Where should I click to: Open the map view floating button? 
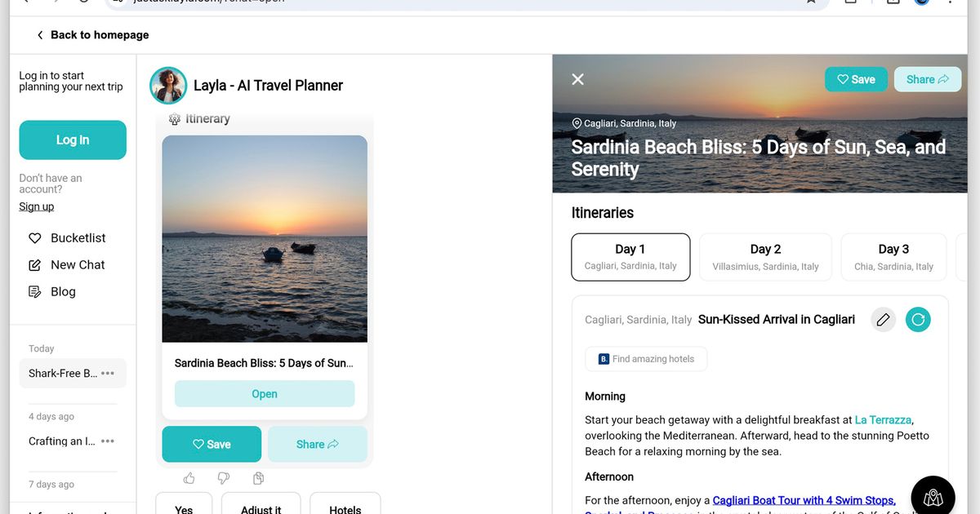[933, 497]
